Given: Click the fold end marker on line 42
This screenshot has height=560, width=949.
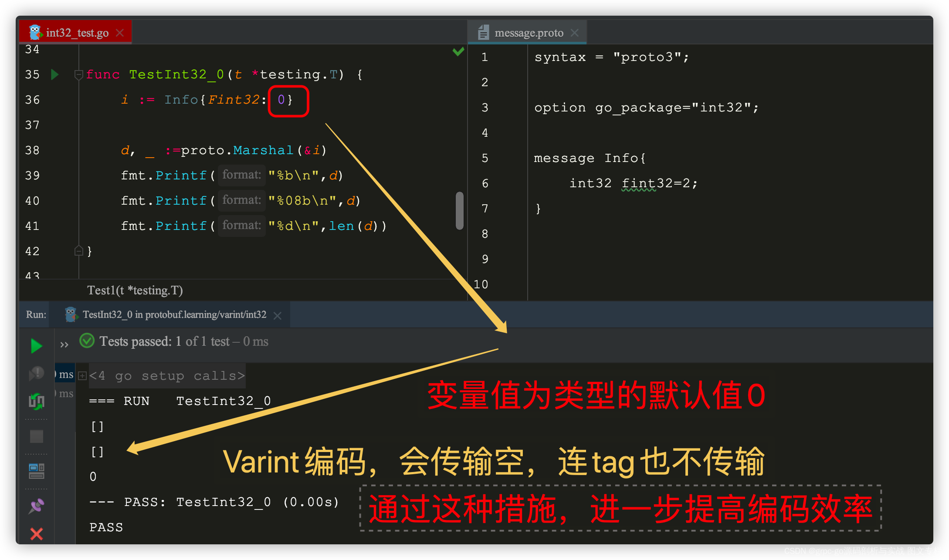Looking at the screenshot, I should click(x=78, y=251).
